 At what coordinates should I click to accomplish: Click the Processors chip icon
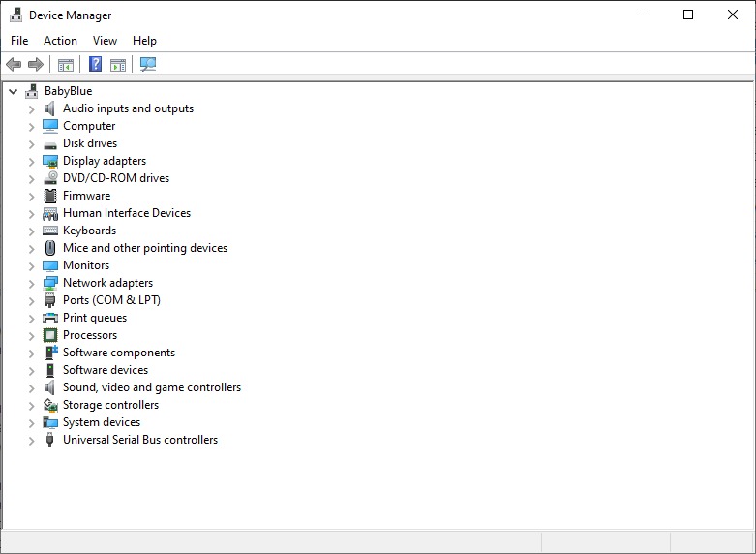coord(50,335)
